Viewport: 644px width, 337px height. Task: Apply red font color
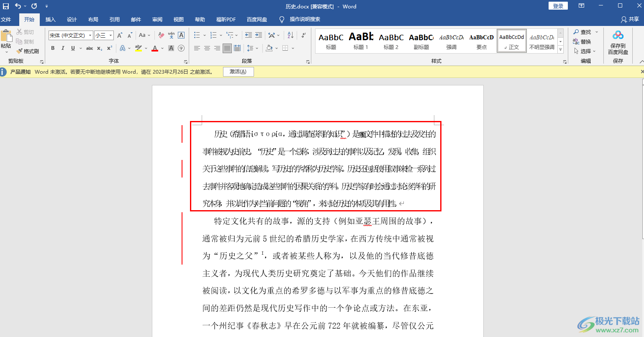[155, 49]
